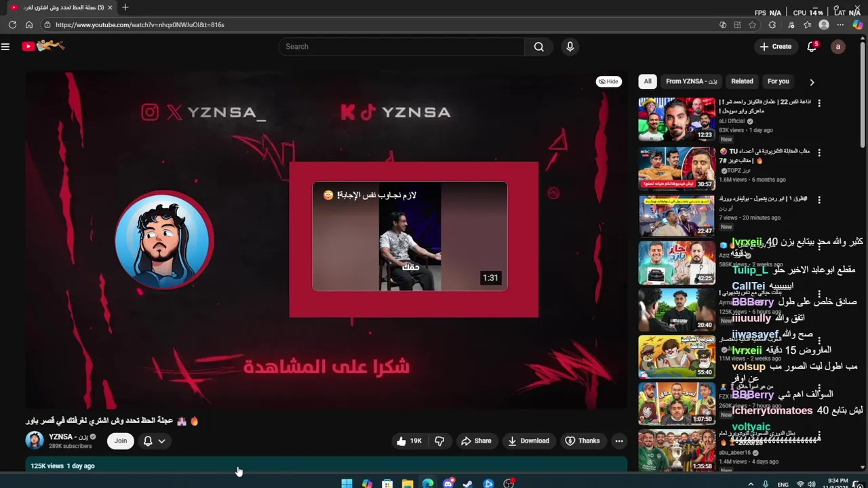Open the 55:40 cartoon video thumbnail

tap(677, 357)
